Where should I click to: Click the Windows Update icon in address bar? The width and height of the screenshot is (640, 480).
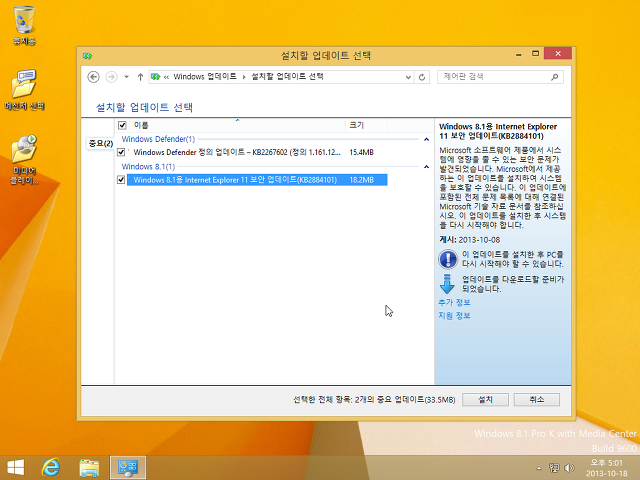pos(155,77)
